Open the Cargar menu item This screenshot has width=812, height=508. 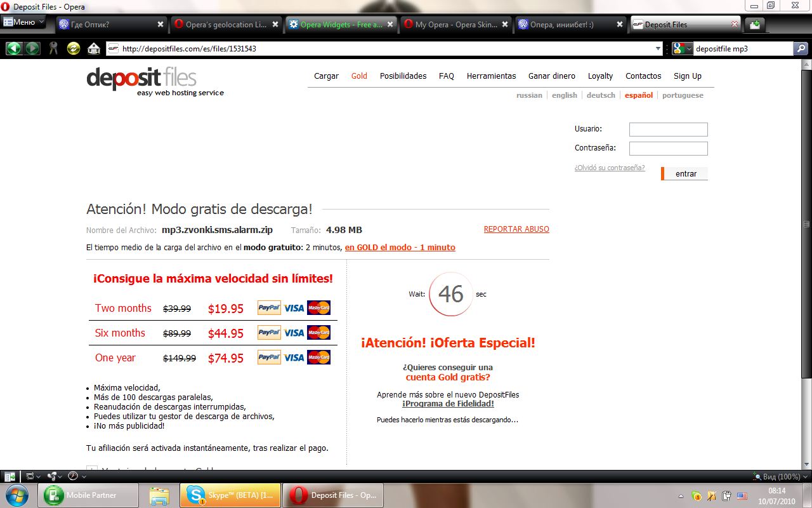[x=327, y=76]
